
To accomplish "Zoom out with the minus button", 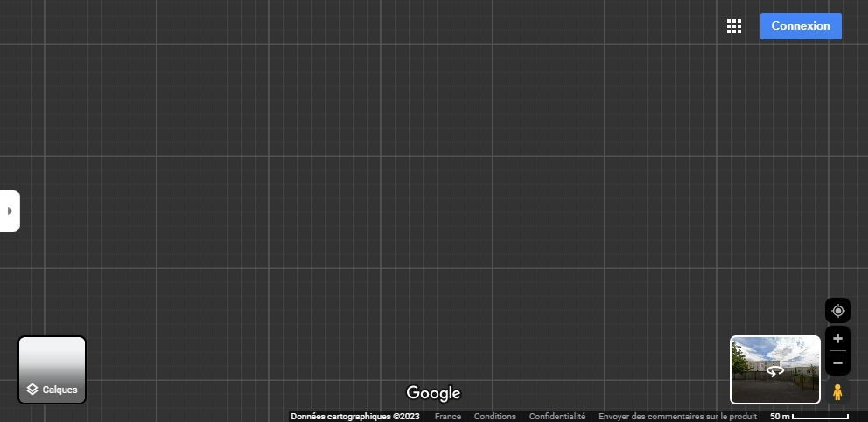I will point(837,363).
